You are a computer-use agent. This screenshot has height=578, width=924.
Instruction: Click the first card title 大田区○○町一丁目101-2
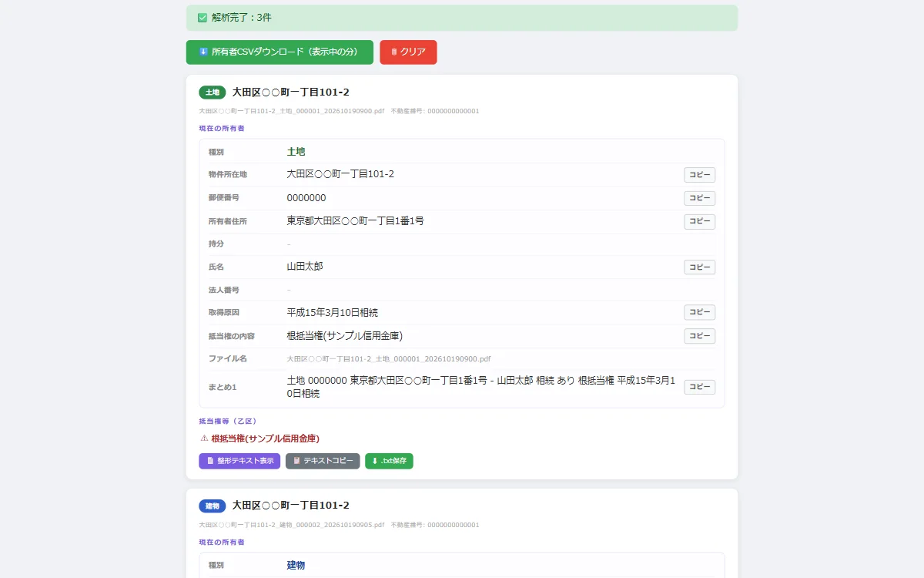tap(291, 92)
